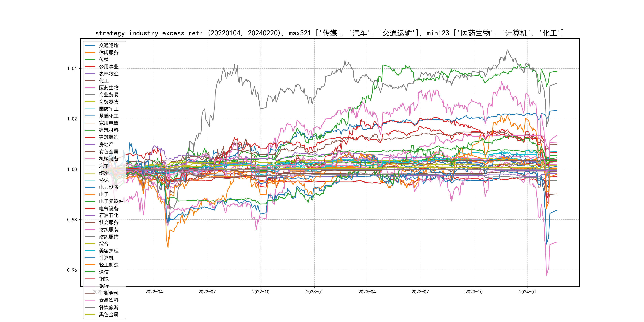Select the 医药生物 legend color line
644x322 pixels.
[x=90, y=88]
